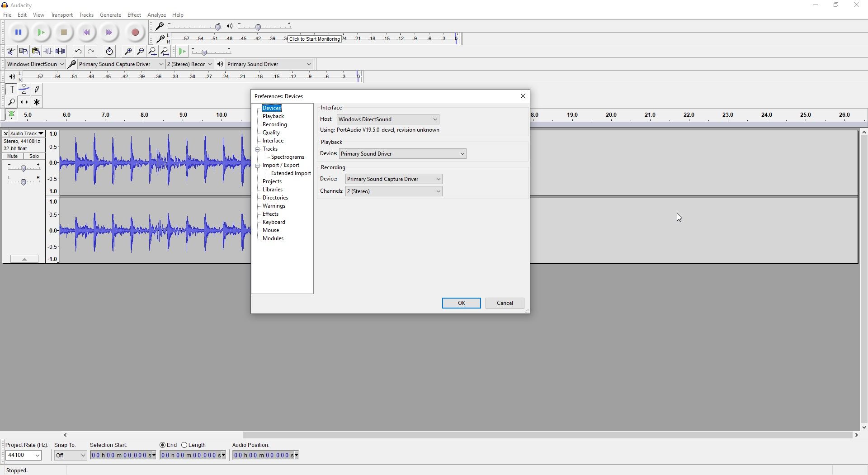
Task: Click the Fit Project zoom icon
Action: click(165, 52)
